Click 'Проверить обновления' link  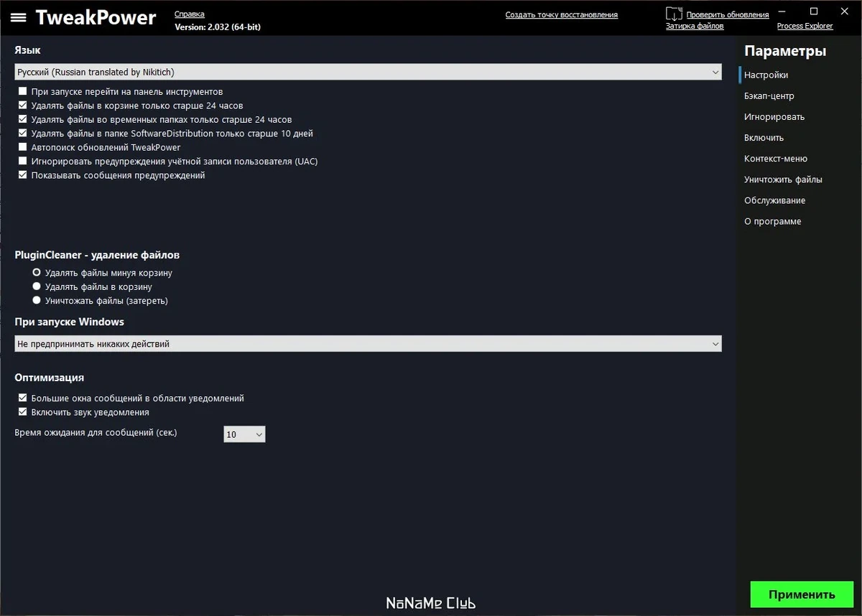coord(727,14)
